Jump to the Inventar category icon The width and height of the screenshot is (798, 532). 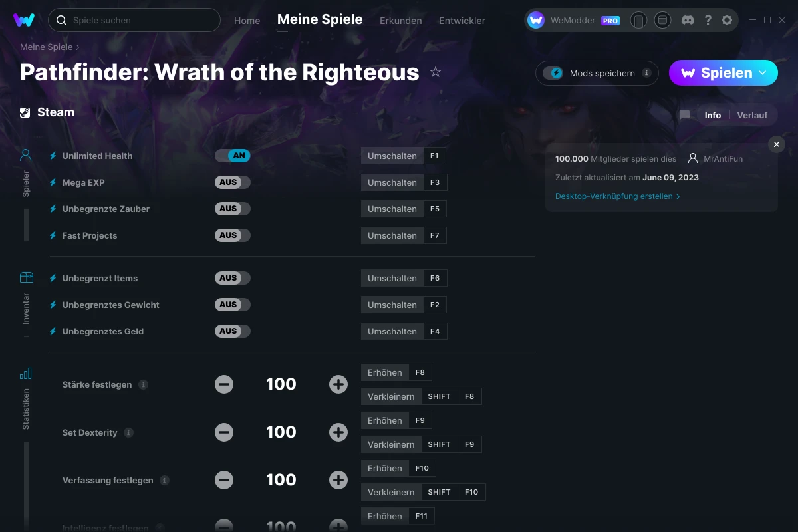pos(26,277)
